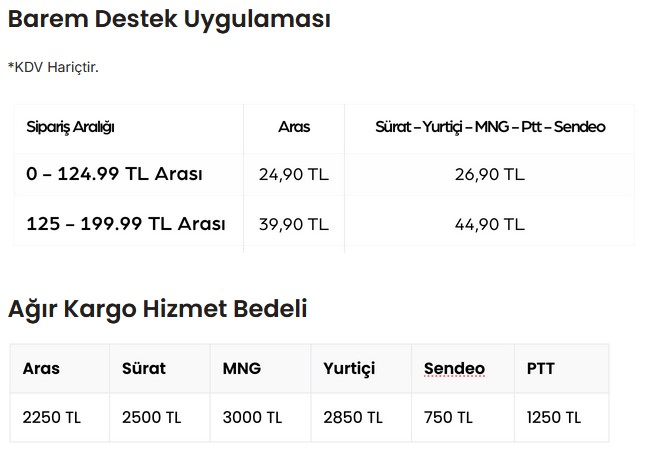
Task: Click the 0 – 124.99 TL Arası row label
Action: [115, 174]
